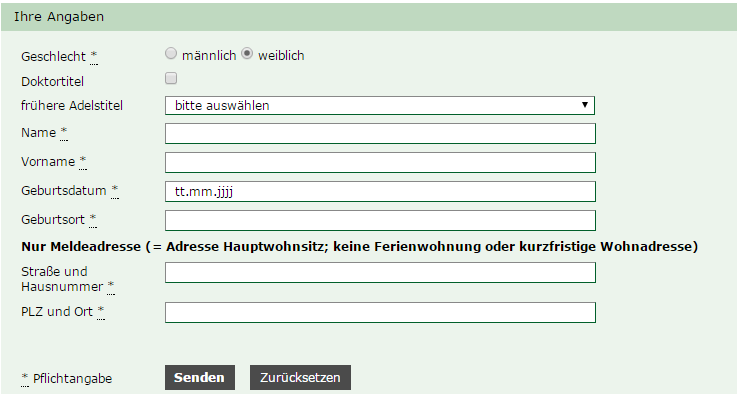
Task: Click the weiblich label text
Action: (x=281, y=56)
